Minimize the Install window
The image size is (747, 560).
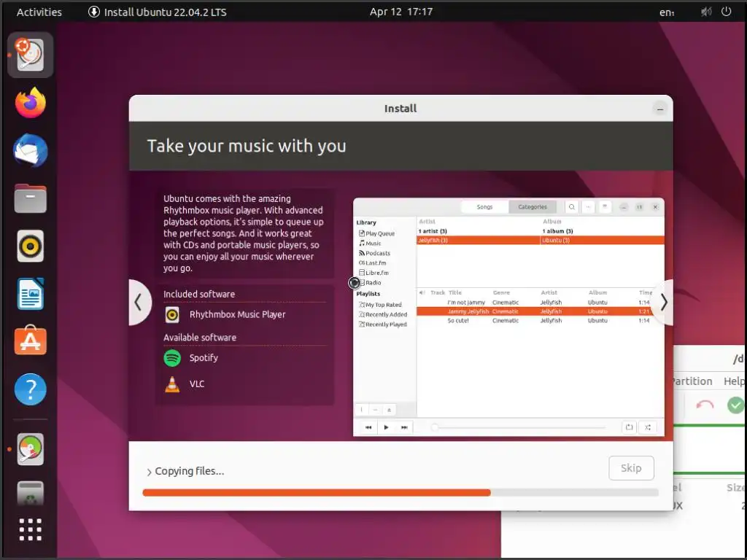(x=659, y=109)
